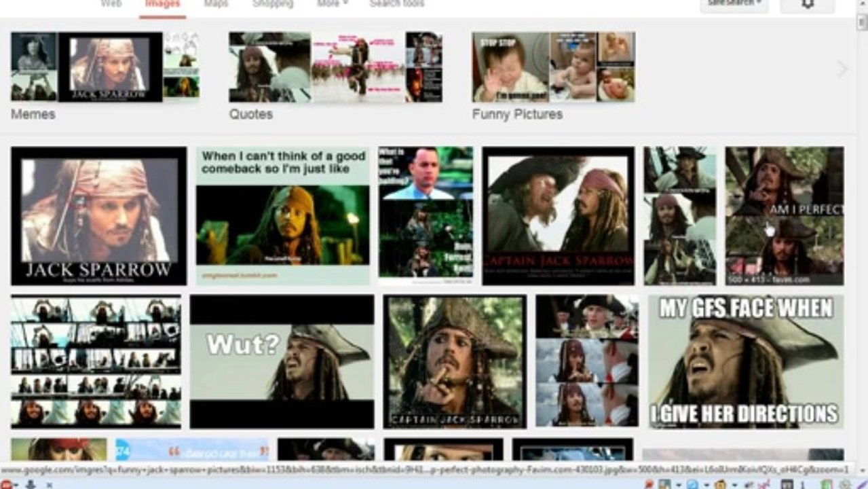Select the Images tab

point(163,3)
